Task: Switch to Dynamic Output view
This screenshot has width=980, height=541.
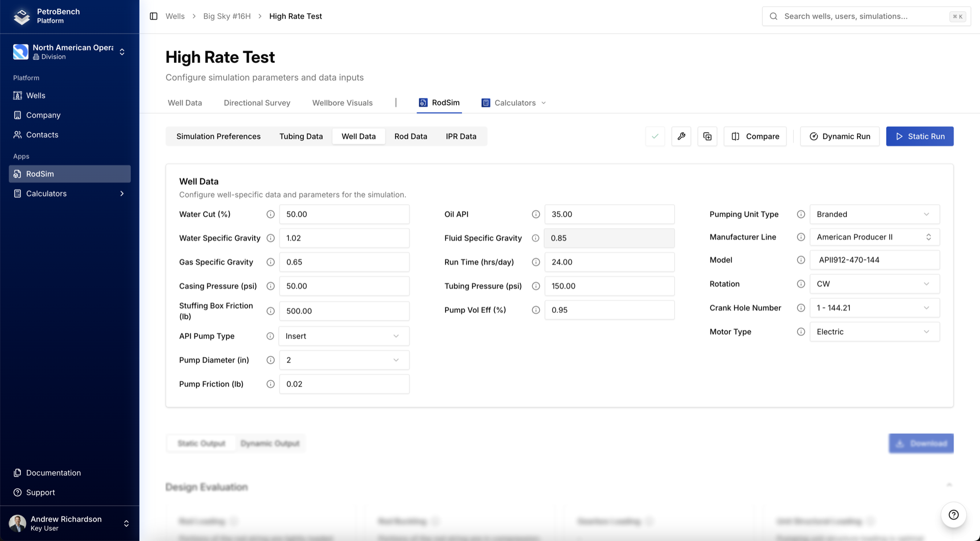Action: 269,443
